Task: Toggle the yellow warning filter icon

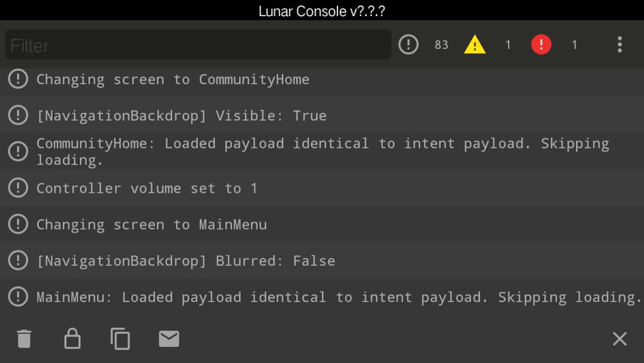Action: click(x=475, y=44)
